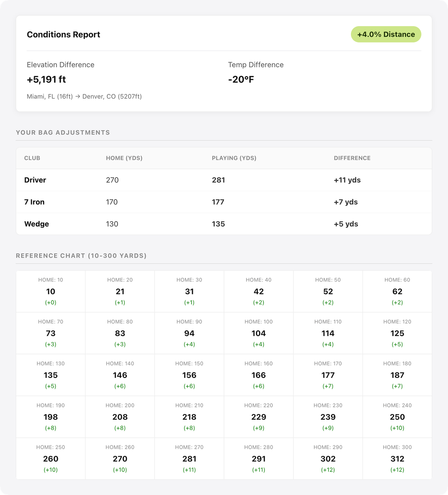Viewport: 448px width, 495px height.
Task: Select the HOME: 10 chart cell
Action: 50,291
